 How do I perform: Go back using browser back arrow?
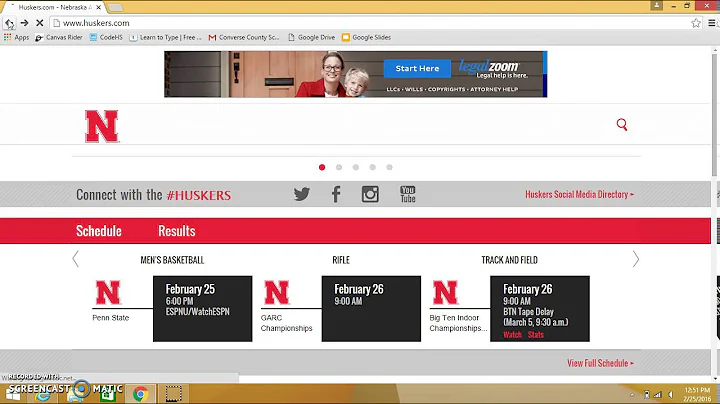[x=9, y=23]
